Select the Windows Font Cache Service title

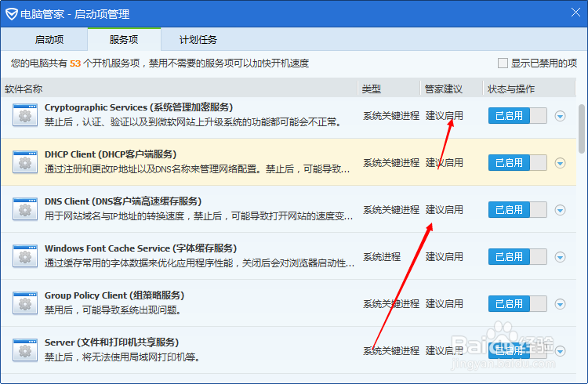140,248
